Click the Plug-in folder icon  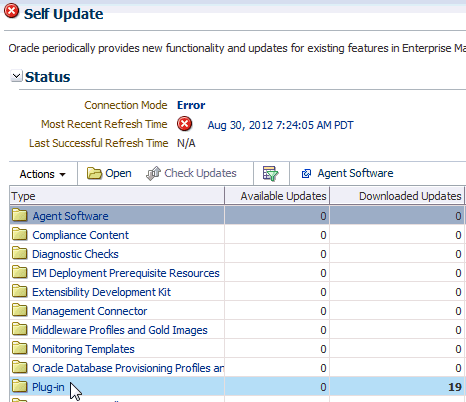tap(20, 386)
